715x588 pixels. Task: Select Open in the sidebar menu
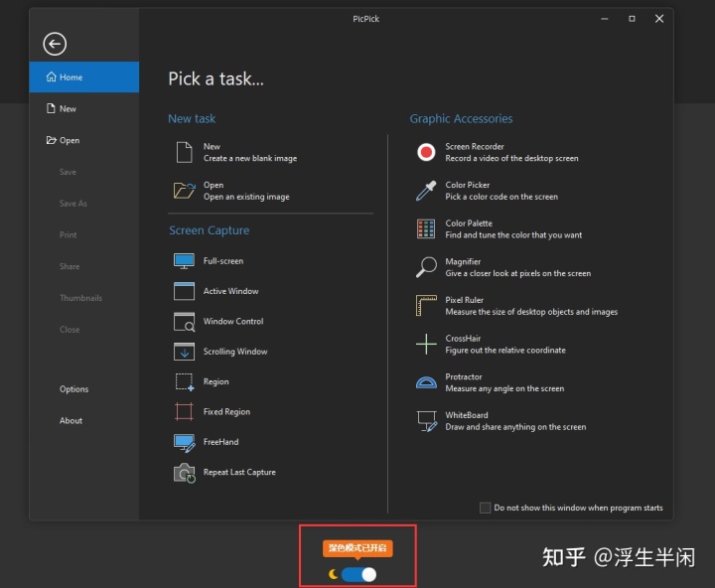click(x=83, y=140)
